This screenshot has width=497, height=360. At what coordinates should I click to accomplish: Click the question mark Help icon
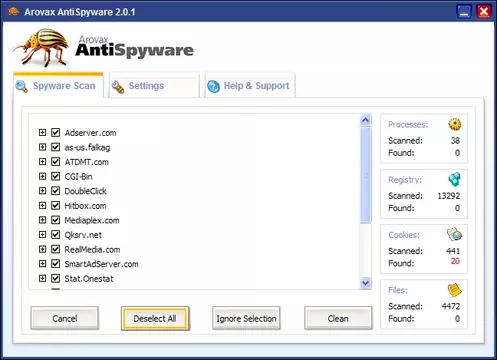click(213, 86)
